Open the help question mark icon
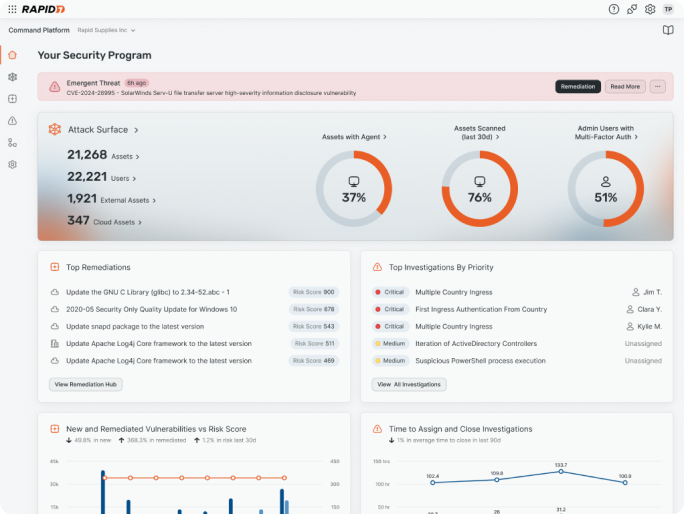 [x=614, y=9]
